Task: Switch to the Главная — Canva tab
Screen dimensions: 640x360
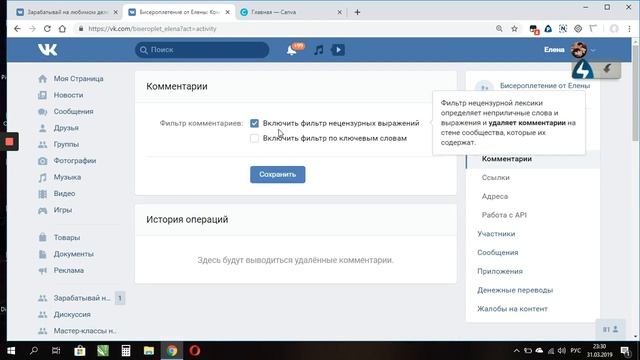Action: [x=291, y=12]
